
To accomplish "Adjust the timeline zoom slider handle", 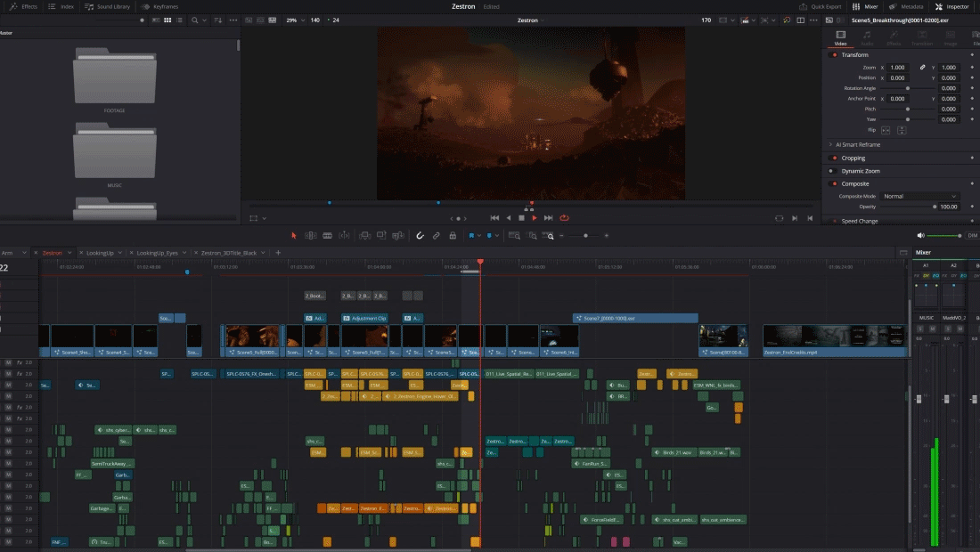I will 585,236.
